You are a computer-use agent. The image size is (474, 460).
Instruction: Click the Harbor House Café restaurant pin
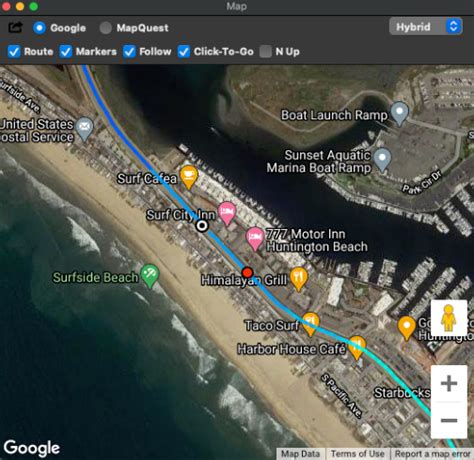[357, 347]
